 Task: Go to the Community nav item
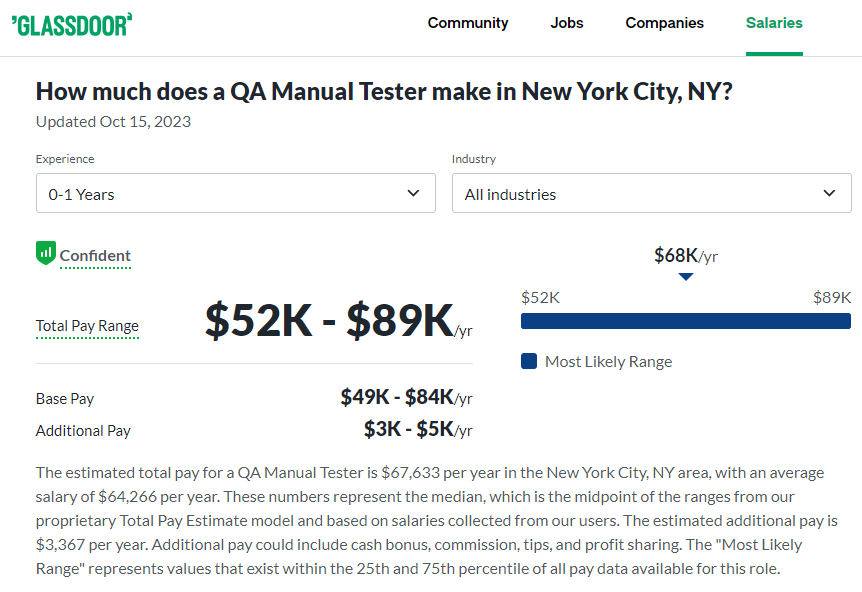coord(468,23)
